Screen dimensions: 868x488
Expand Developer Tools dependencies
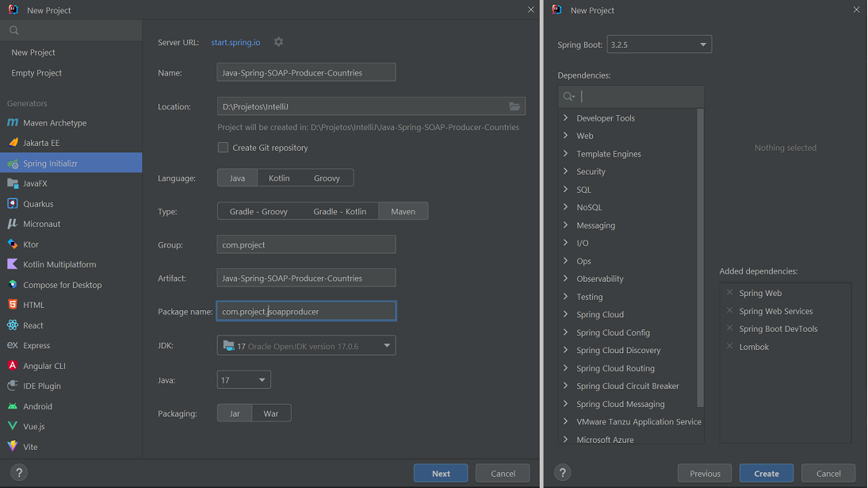click(565, 117)
